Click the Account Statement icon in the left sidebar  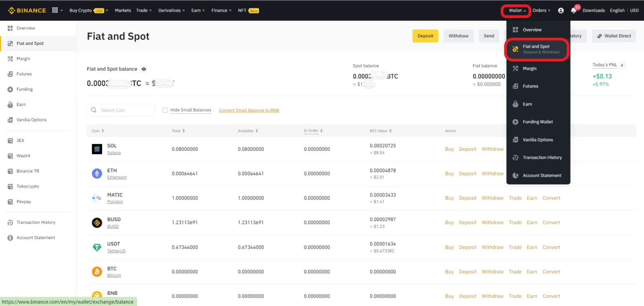pos(10,238)
